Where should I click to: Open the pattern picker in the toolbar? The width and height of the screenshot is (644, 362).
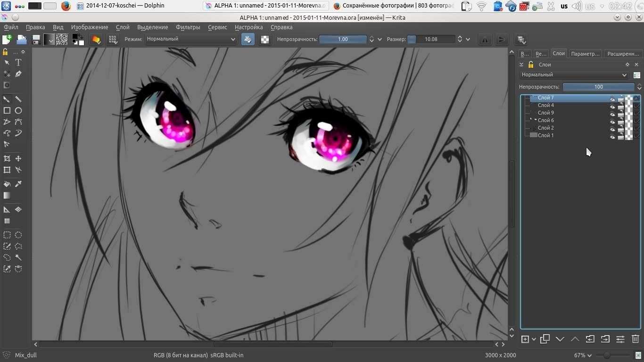tap(62, 40)
